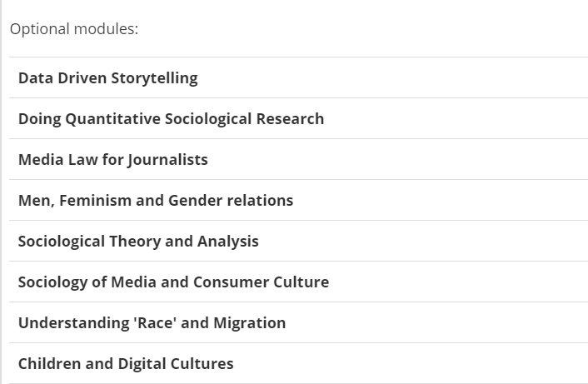This screenshot has width=588, height=384.
Task: Click the 'Media Law for Journalists' title
Action: 112,159
